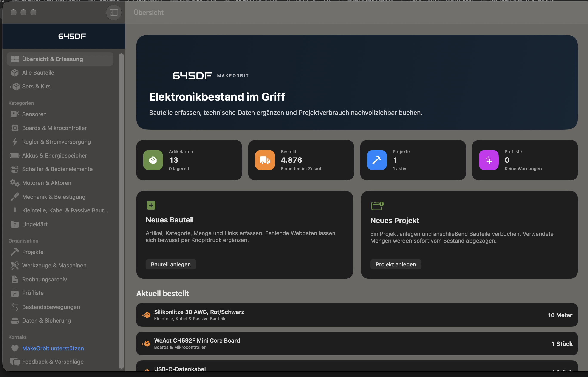Open Übersicht & Erfassung in sidebar

point(60,59)
